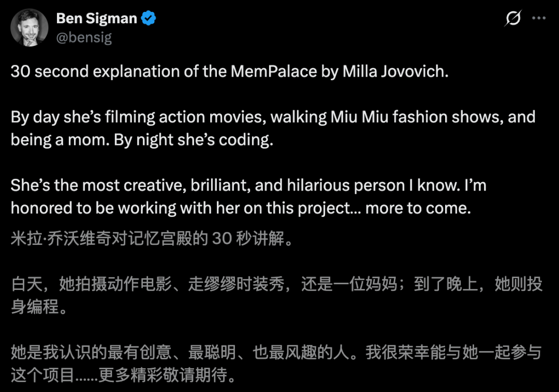Click the sentence She's the most creative
Image resolution: width=559 pixels, height=392 pixels.
coord(155,185)
